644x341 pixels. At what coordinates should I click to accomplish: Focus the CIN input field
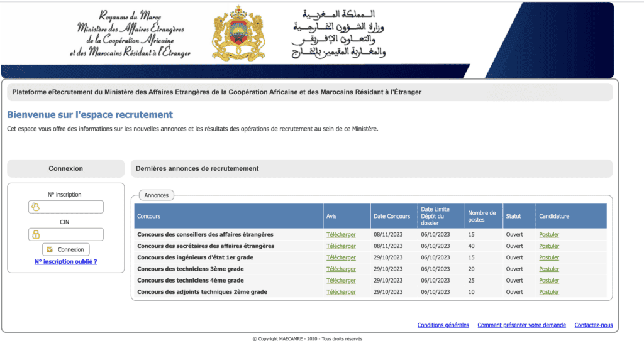65,234
